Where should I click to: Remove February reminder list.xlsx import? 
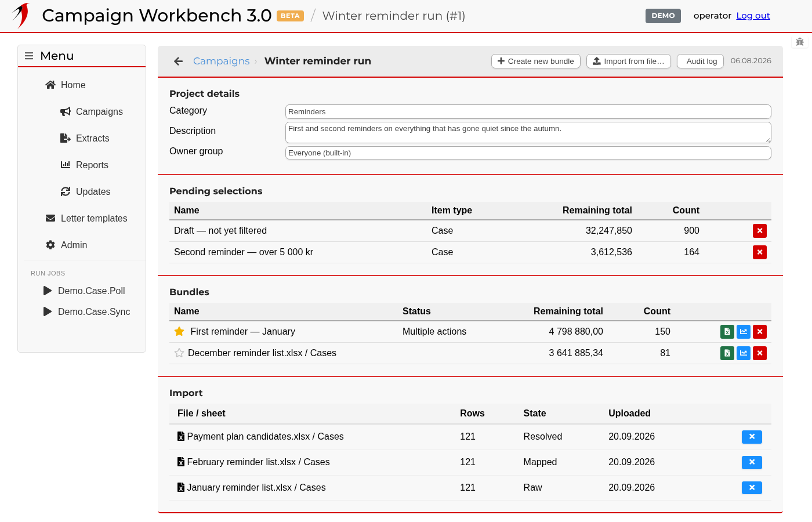752,462
